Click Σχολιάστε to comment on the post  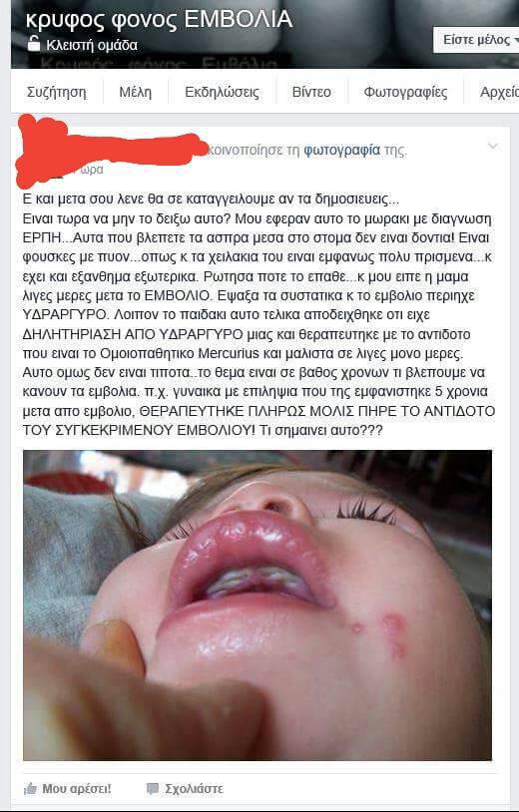click(x=195, y=789)
